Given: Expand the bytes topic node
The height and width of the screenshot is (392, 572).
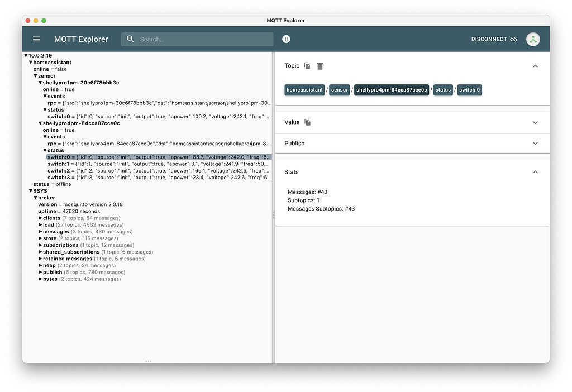Looking at the screenshot, I should tap(40, 279).
